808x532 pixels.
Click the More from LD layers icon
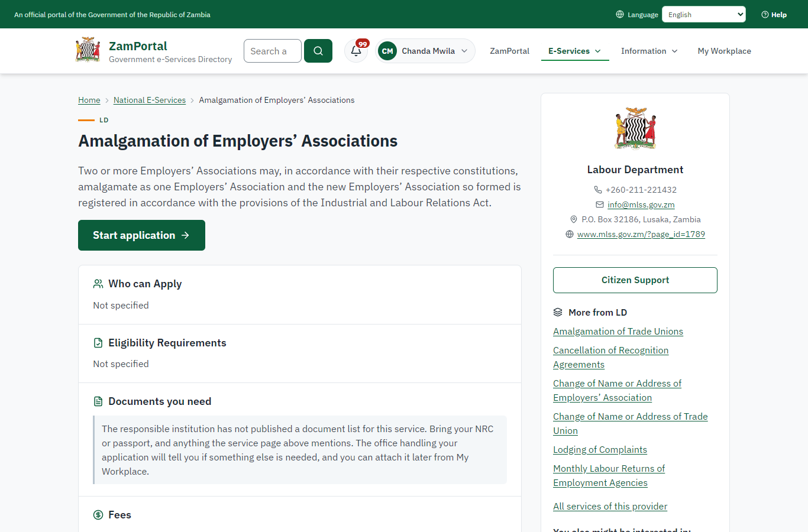pos(558,312)
